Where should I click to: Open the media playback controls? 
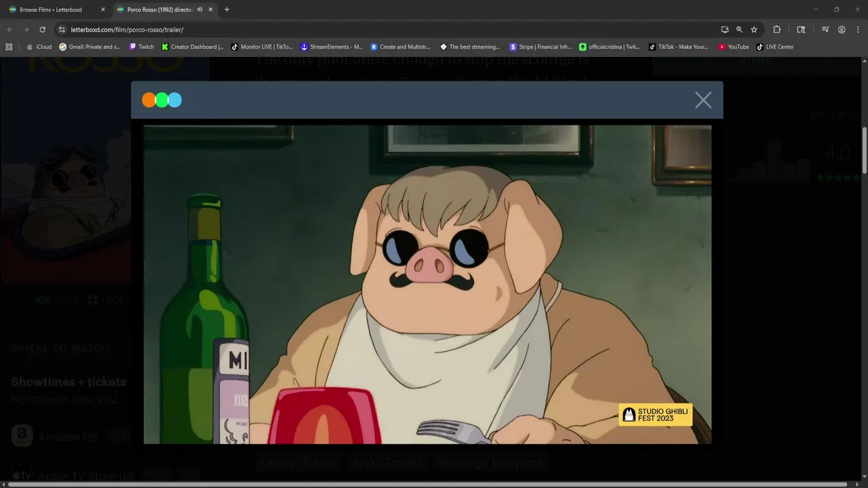(x=825, y=30)
